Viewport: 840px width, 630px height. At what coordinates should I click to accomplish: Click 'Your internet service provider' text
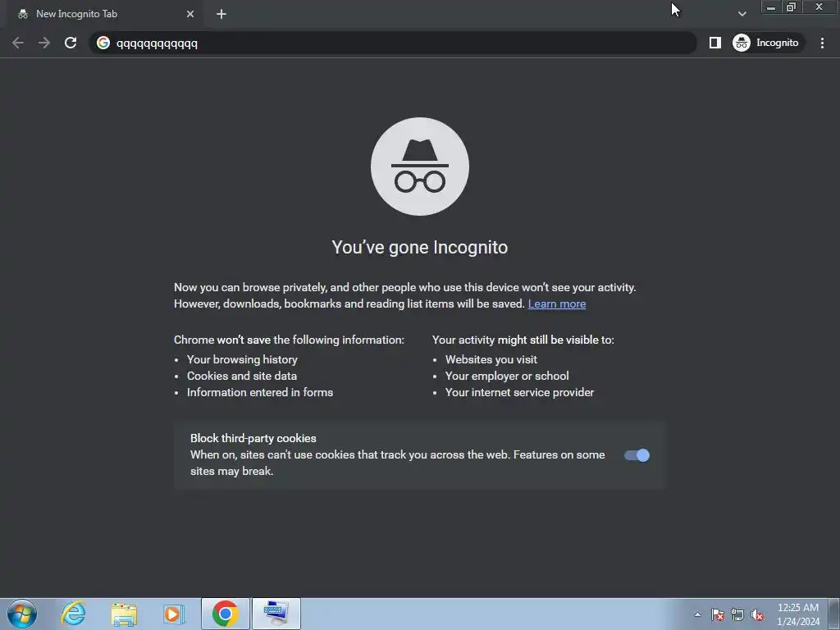(519, 393)
